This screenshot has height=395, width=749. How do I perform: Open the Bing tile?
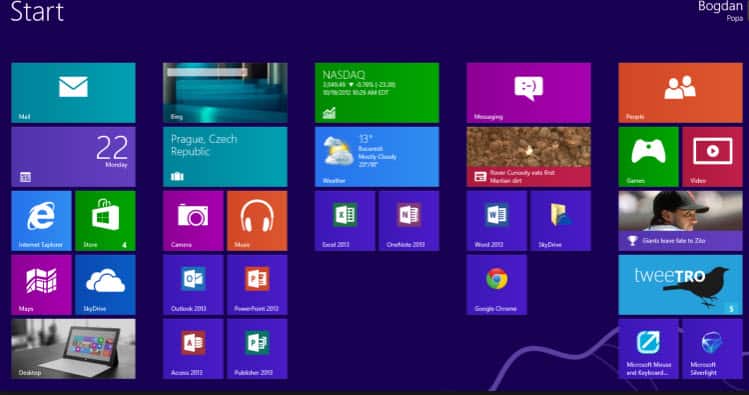[x=225, y=93]
